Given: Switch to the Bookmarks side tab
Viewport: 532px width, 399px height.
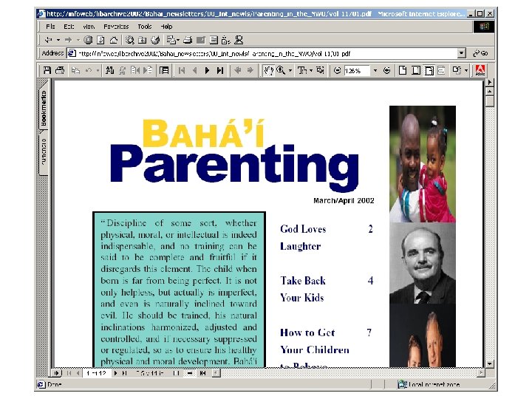Looking at the screenshot, I should pyautogui.click(x=44, y=108).
